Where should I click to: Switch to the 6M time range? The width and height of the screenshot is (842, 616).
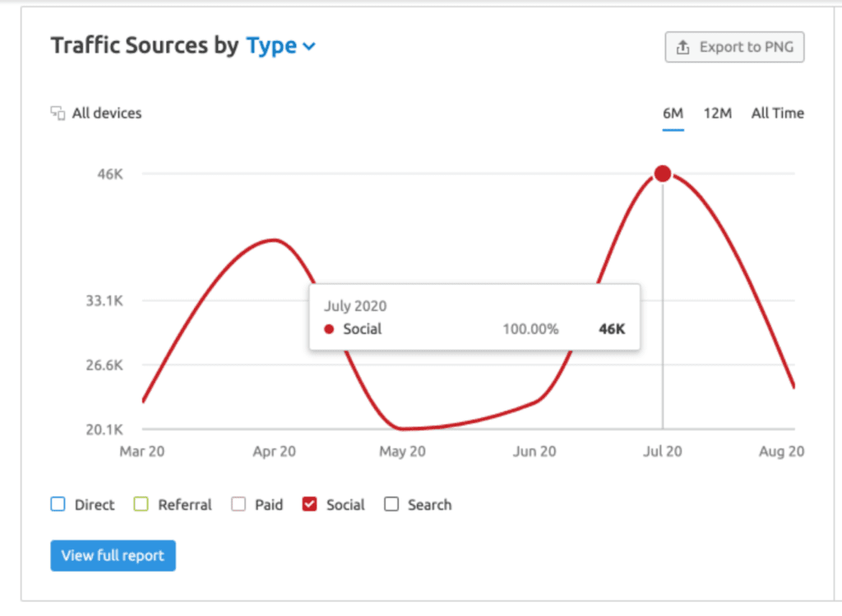coord(673,113)
